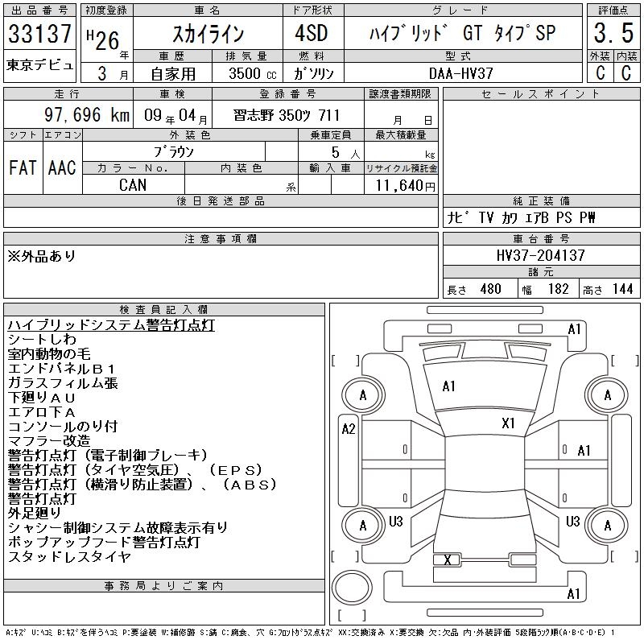
Task: Click inspector note 外足廻り
Action: click(x=35, y=513)
